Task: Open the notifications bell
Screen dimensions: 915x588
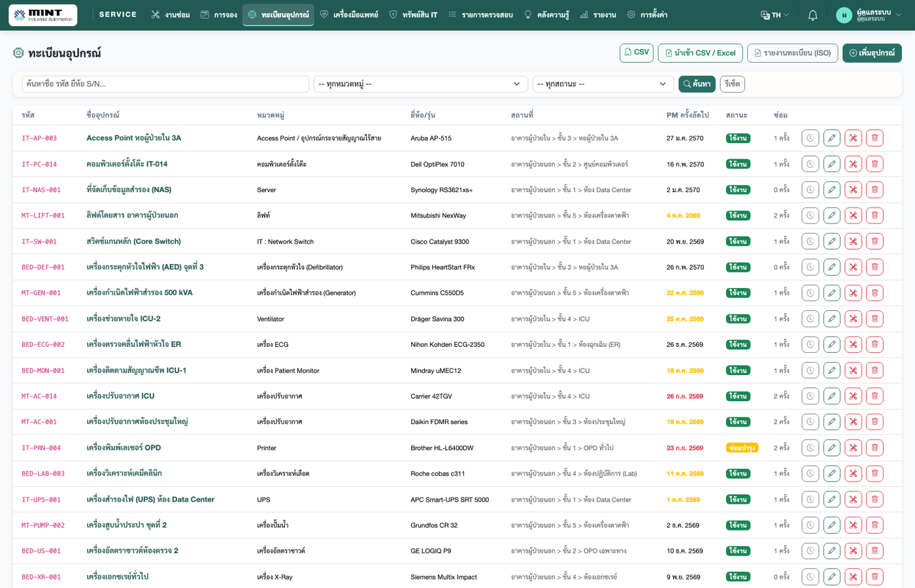Action: point(812,15)
